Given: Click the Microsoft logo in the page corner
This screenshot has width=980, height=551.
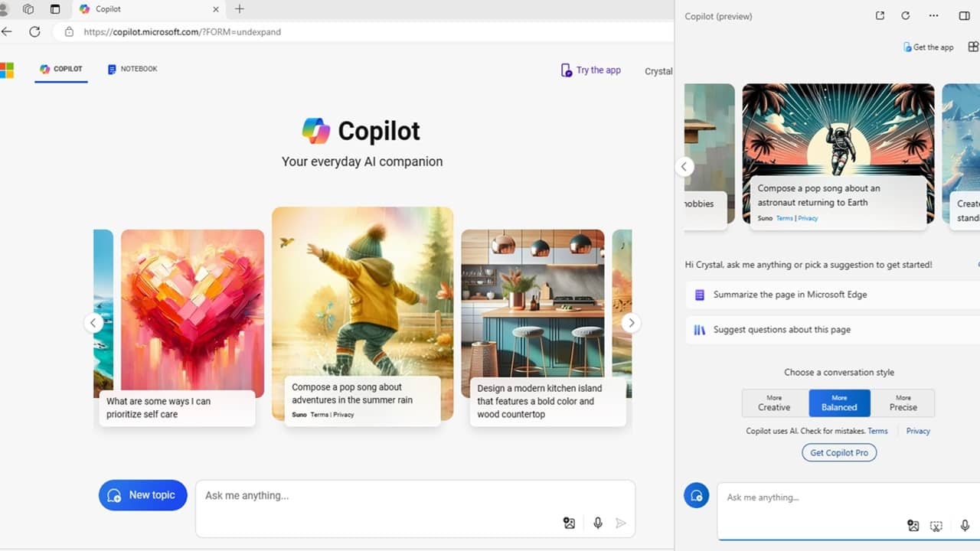Looking at the screenshot, I should 8,70.
